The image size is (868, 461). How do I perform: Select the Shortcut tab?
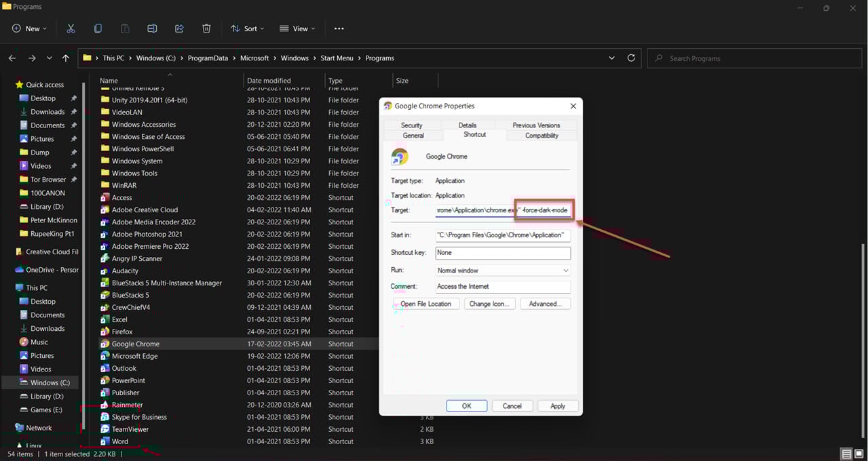point(474,134)
